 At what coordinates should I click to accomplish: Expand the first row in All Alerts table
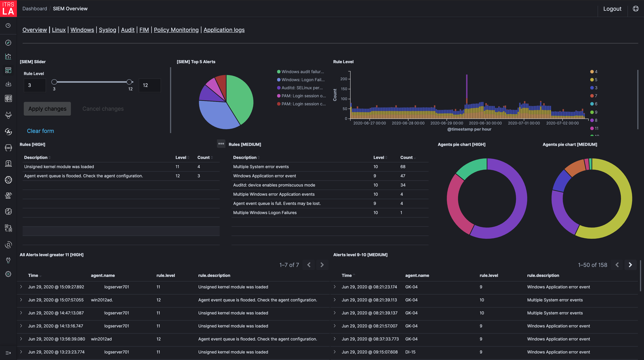coord(21,287)
